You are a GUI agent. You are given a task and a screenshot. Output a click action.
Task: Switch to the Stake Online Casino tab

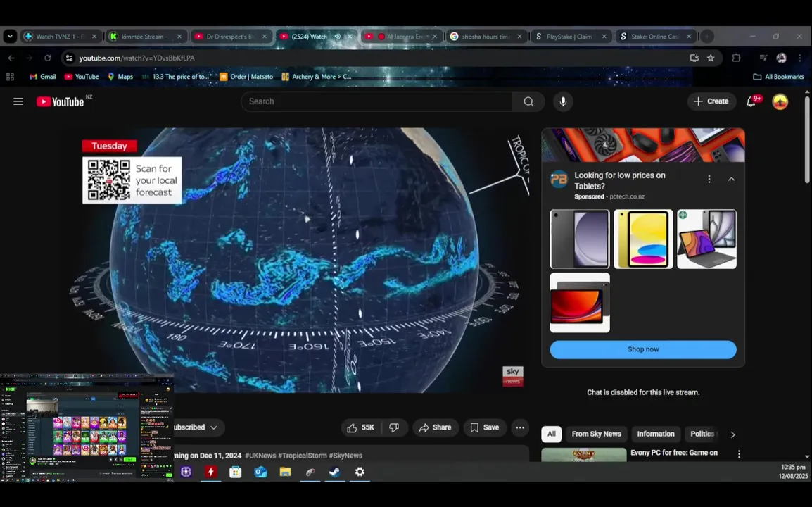pyautogui.click(x=655, y=37)
